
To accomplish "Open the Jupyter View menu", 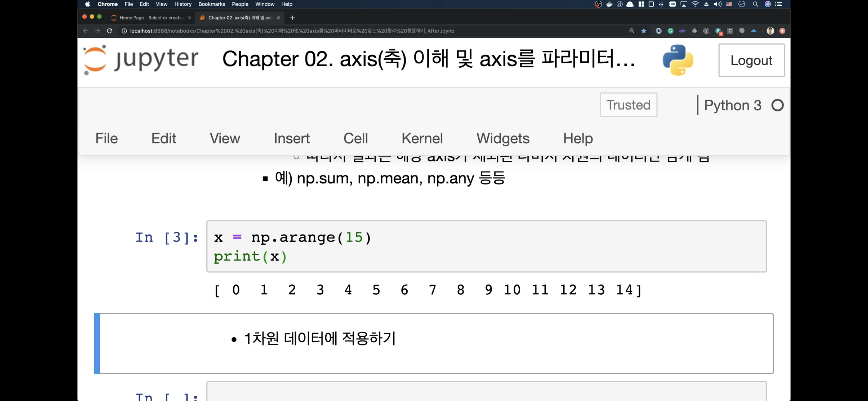I will (x=225, y=138).
